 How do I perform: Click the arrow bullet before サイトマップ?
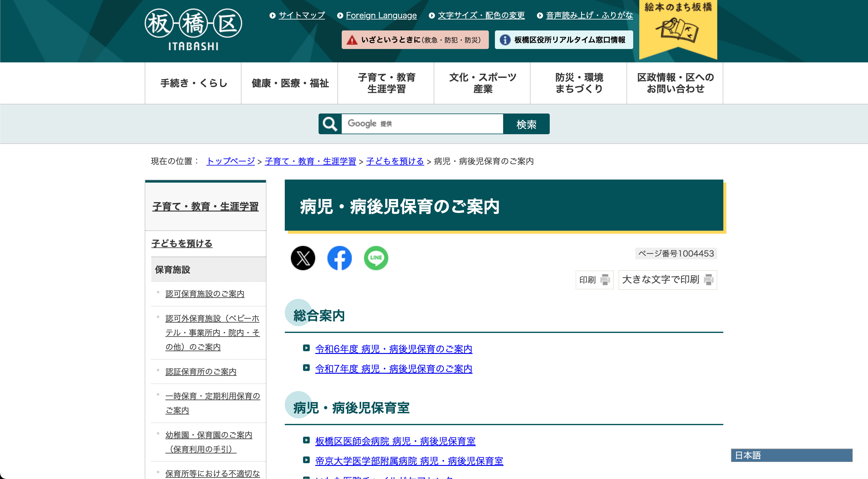[272, 16]
